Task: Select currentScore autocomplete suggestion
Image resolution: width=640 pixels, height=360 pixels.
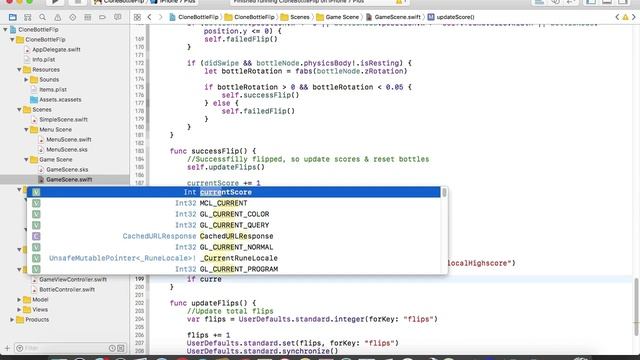Action: tap(233, 192)
